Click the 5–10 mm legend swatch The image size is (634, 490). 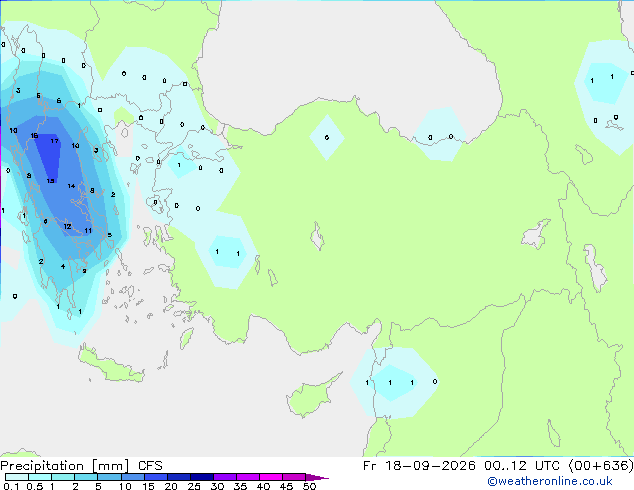[x=109, y=477]
